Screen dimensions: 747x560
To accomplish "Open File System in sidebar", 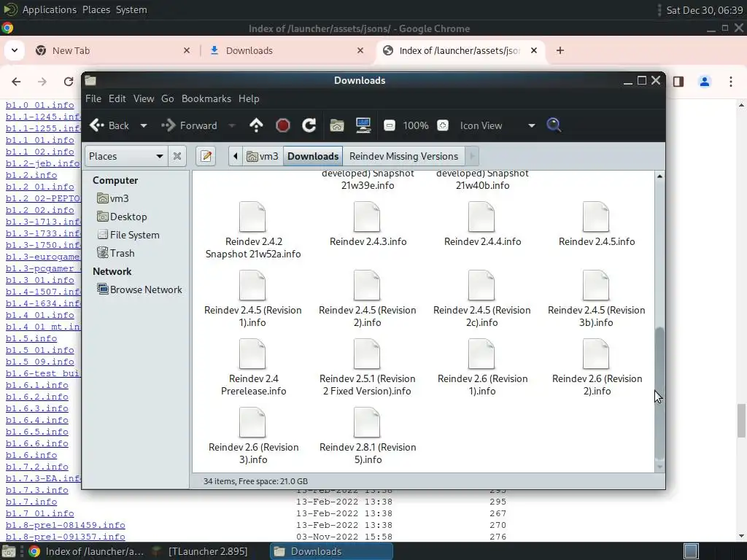I will tap(128, 235).
